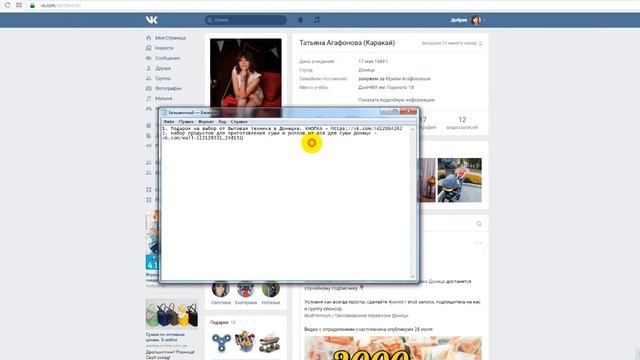
Task: Open friend Светлана's avatar
Action: (221, 289)
